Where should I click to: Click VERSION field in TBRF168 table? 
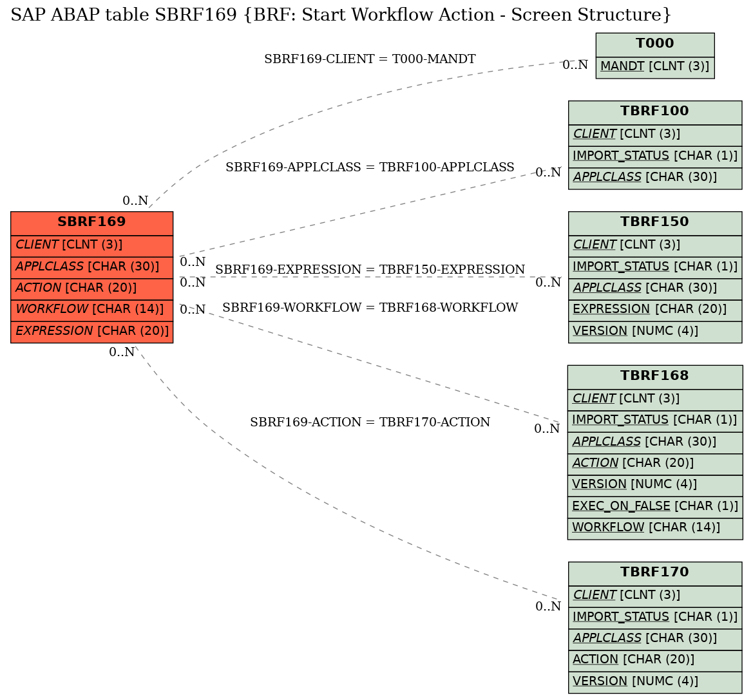[655, 486]
